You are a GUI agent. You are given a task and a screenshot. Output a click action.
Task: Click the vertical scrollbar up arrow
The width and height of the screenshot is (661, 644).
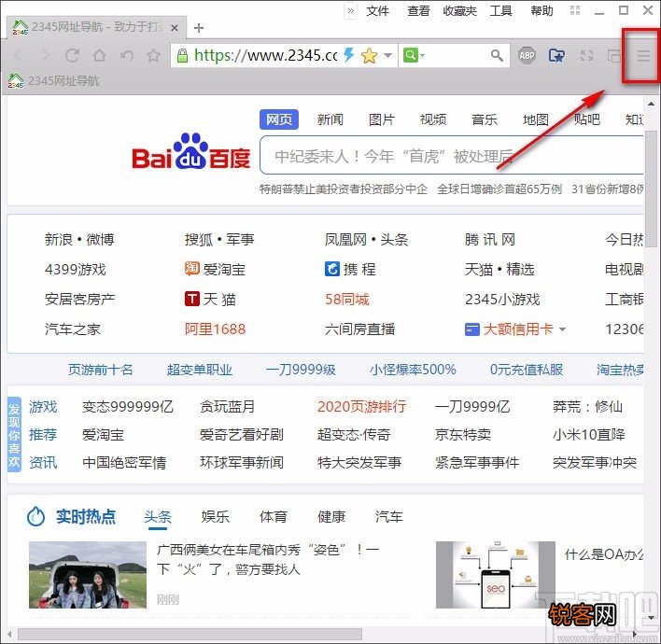pos(652,104)
